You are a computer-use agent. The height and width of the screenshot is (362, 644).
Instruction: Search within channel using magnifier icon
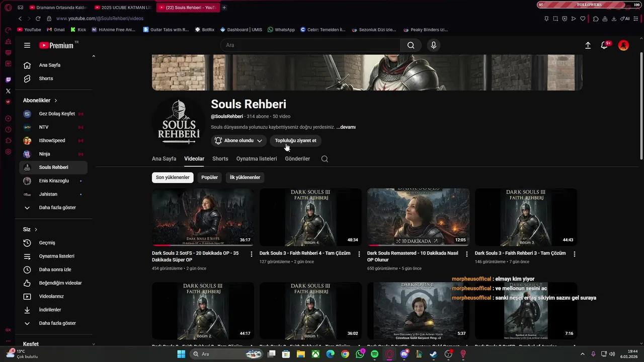(x=325, y=159)
